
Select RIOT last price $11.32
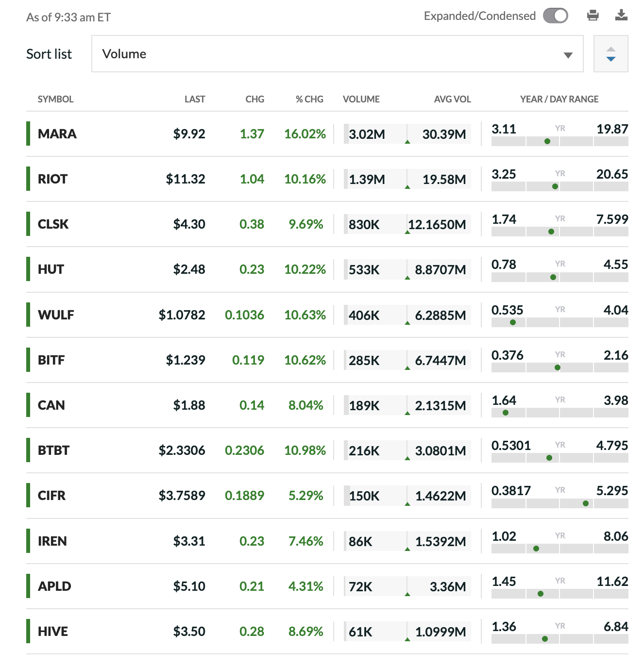click(186, 179)
